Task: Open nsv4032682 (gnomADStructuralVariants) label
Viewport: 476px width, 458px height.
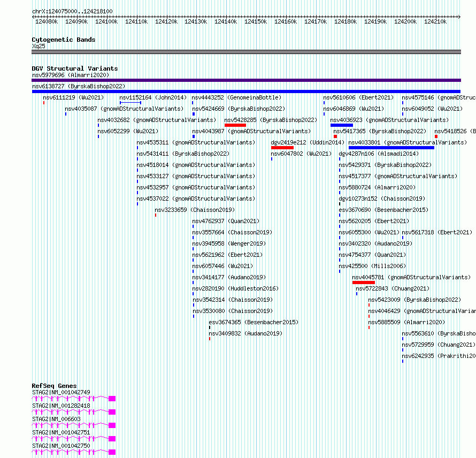Action: pyautogui.click(x=157, y=120)
